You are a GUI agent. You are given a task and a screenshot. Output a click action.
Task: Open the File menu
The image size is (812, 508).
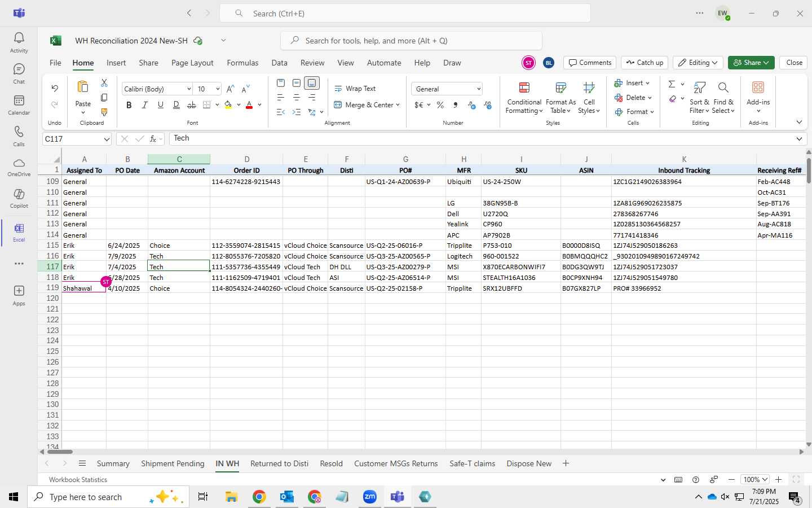(55, 63)
